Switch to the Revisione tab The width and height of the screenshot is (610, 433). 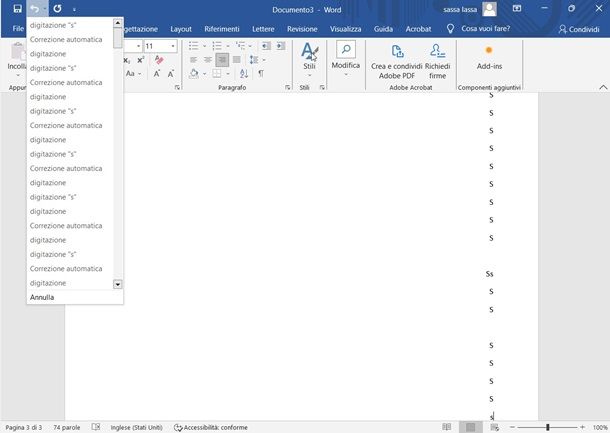coord(302,29)
